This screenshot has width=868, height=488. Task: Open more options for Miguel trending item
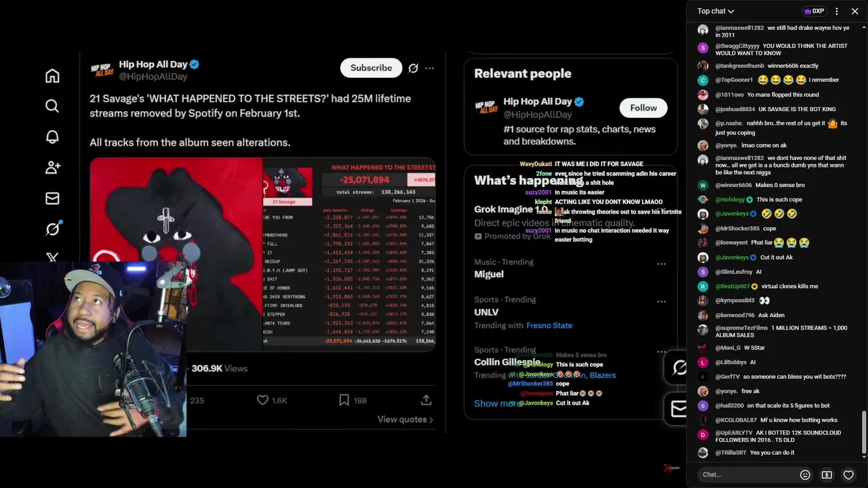[x=661, y=264]
